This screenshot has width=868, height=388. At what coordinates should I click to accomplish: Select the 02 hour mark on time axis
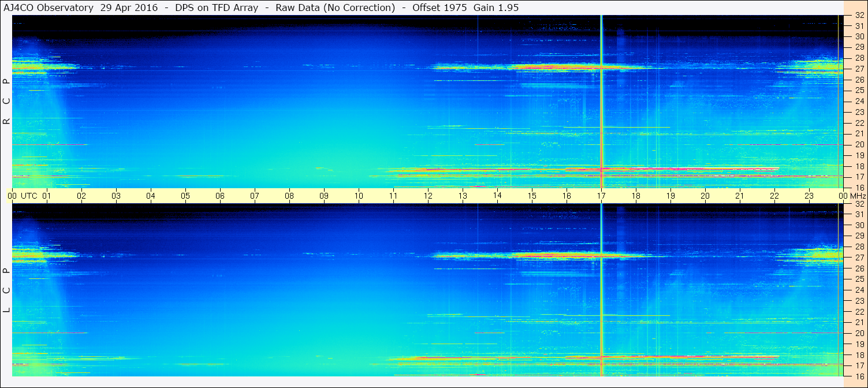pyautogui.click(x=81, y=196)
